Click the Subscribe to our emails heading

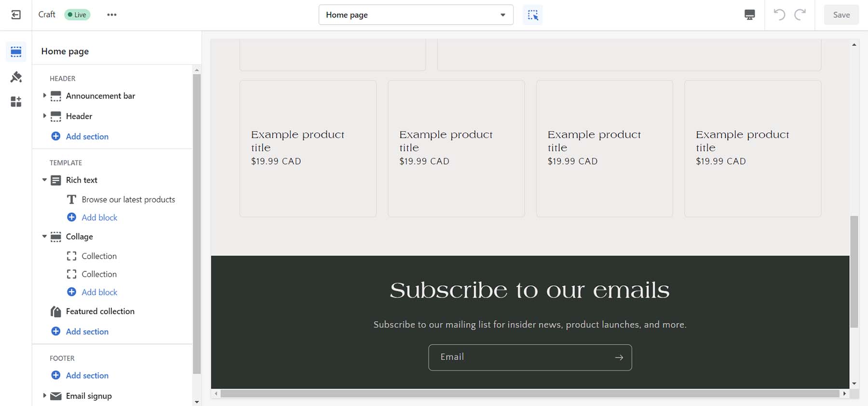pos(529,290)
